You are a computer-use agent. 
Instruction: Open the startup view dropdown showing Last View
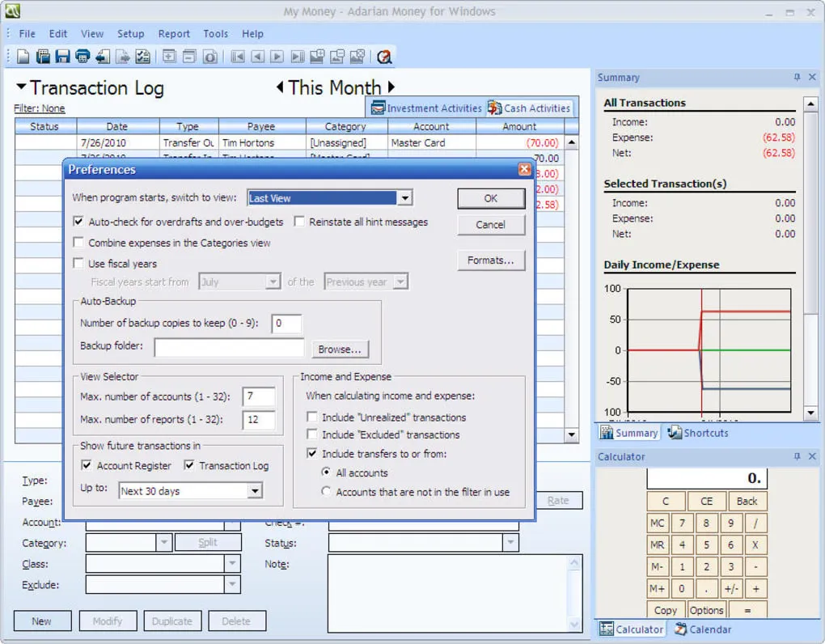(x=405, y=198)
